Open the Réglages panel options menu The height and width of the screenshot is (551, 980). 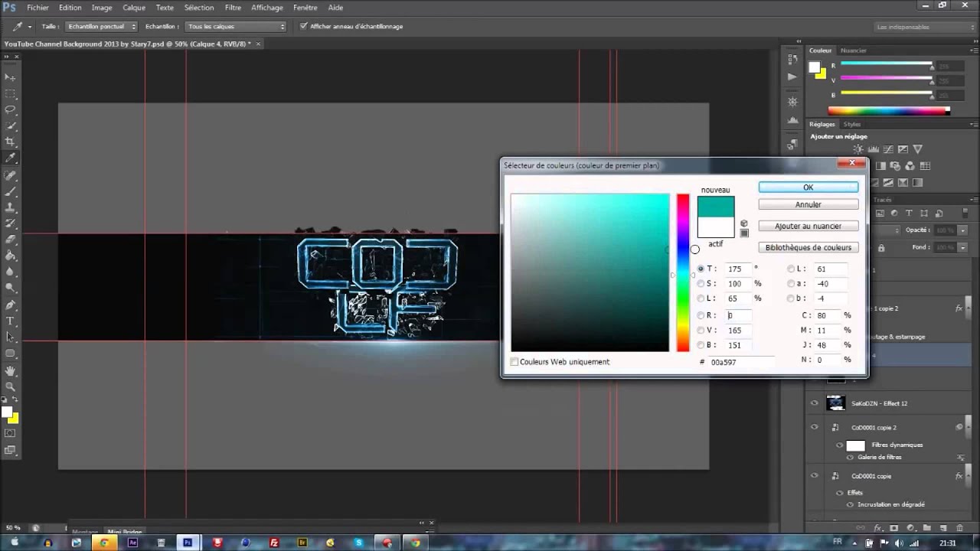973,124
